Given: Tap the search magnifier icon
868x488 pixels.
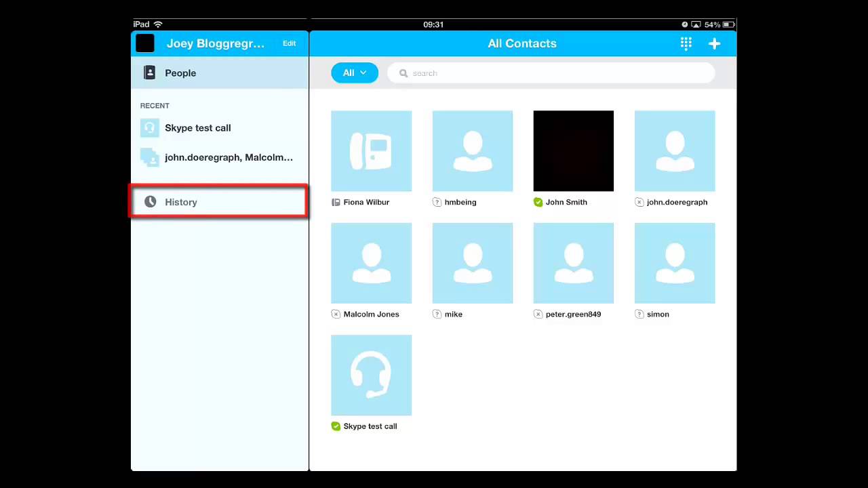Looking at the screenshot, I should coord(403,73).
